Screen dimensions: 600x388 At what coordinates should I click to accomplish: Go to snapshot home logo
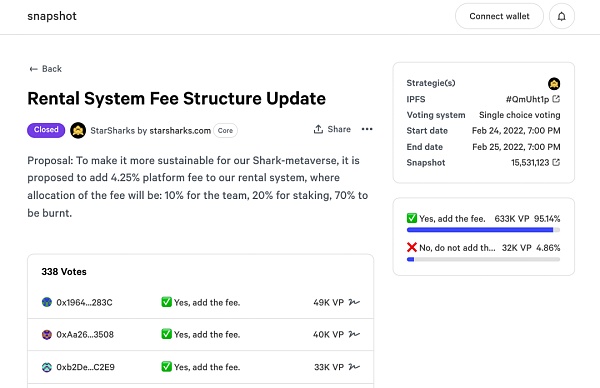52,16
